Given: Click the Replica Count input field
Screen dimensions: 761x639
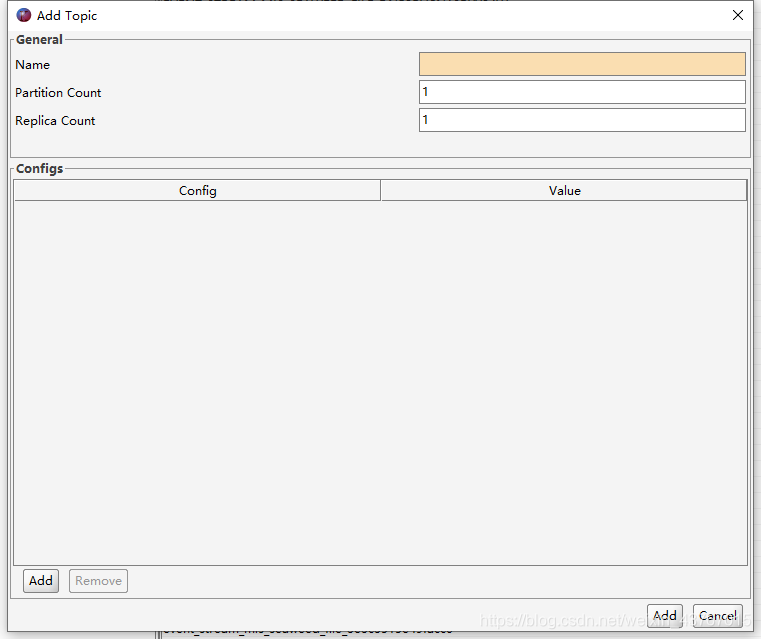Looking at the screenshot, I should pyautogui.click(x=582, y=120).
